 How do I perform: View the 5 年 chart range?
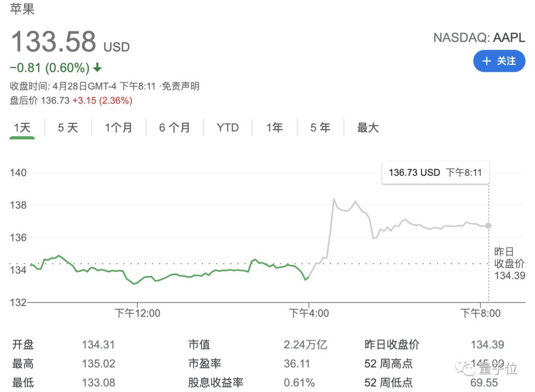tap(320, 128)
